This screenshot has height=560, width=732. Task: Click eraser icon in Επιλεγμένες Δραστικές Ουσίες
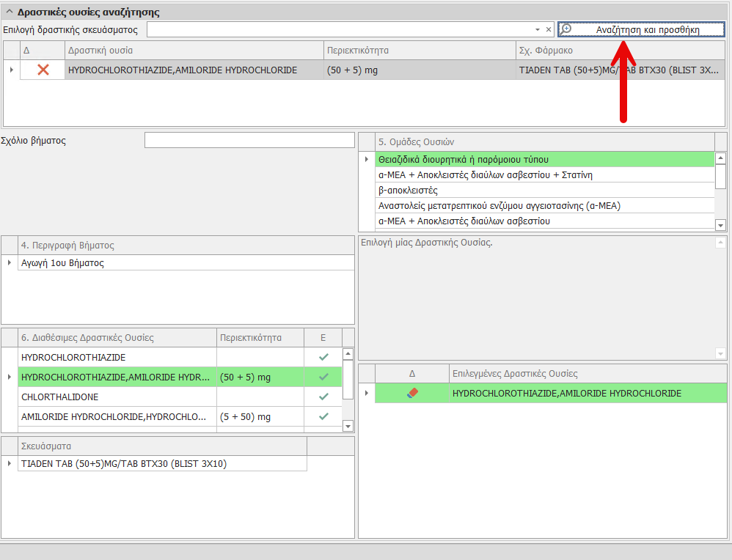click(411, 394)
